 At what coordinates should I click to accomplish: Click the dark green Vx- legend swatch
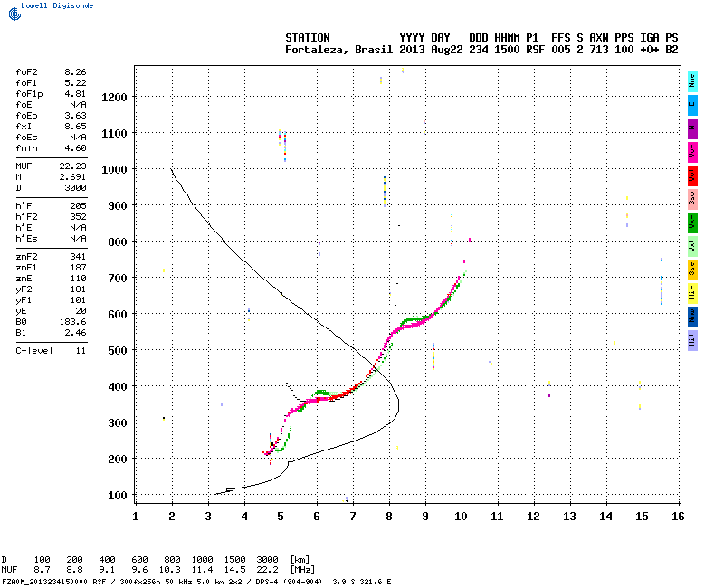point(692,222)
